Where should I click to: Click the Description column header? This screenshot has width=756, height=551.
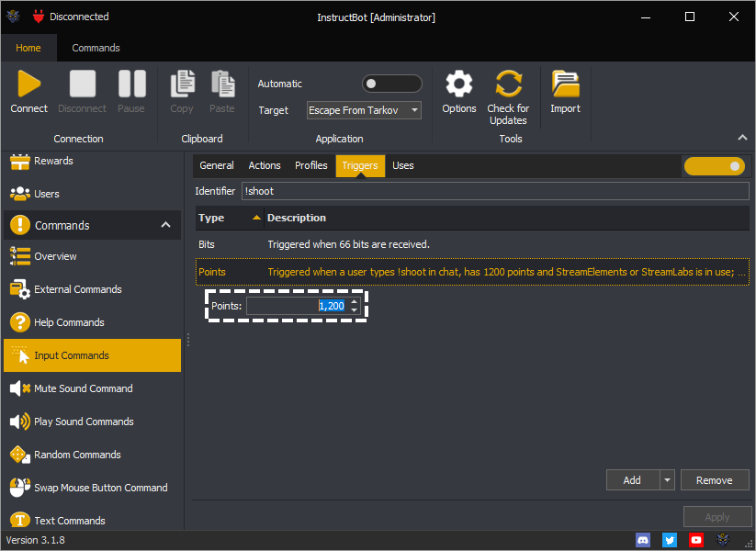pos(507,218)
